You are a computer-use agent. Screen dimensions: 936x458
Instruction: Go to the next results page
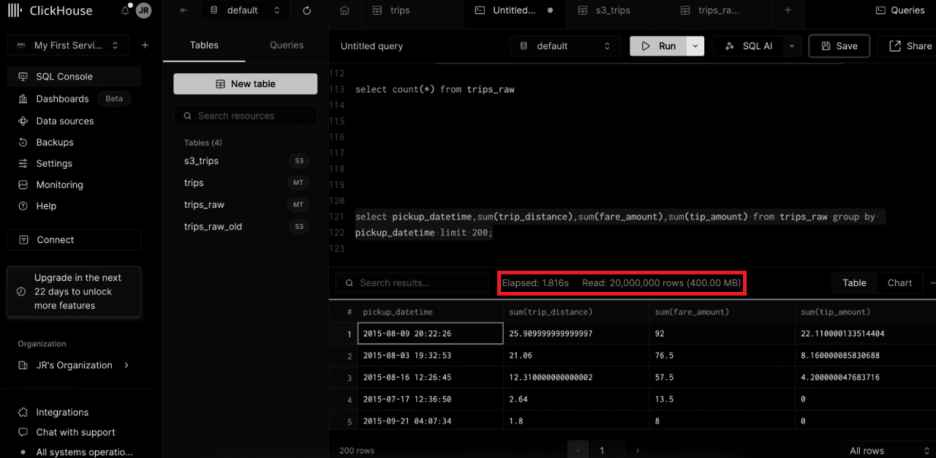click(x=638, y=450)
